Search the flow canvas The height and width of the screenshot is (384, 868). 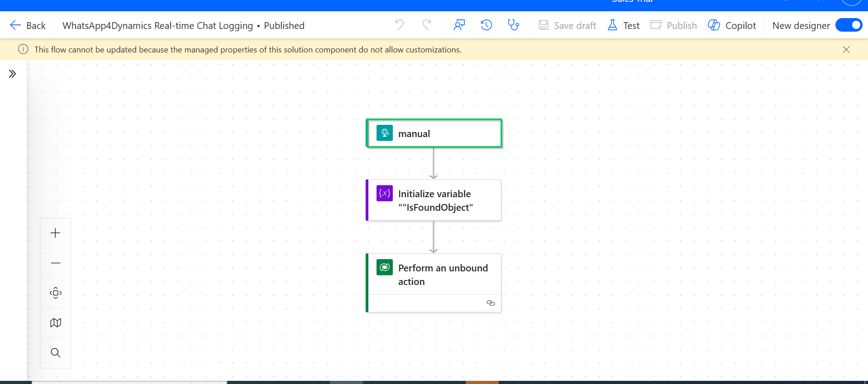point(56,352)
